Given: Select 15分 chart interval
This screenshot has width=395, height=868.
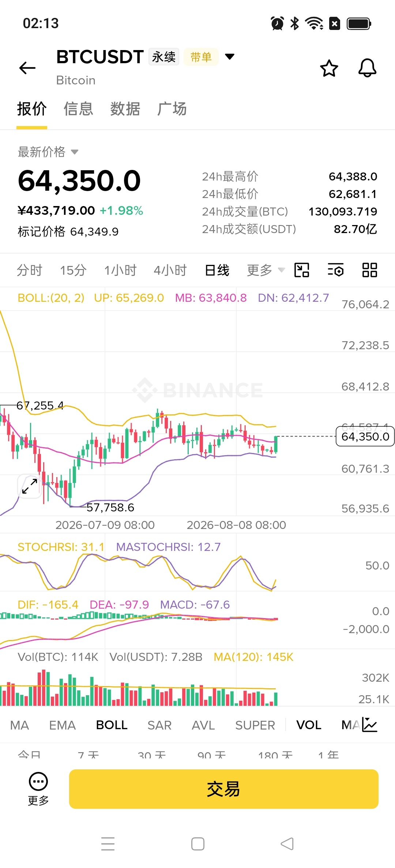Looking at the screenshot, I should pos(73,270).
